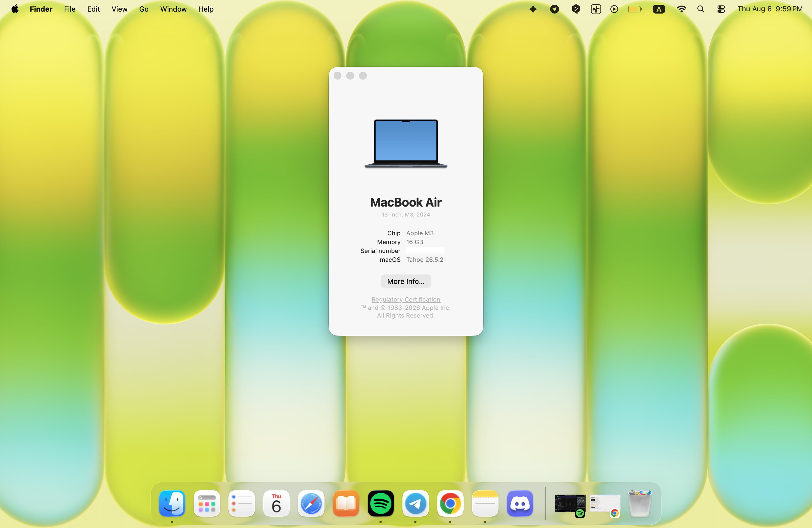Screen dimensions: 812x528
Task: Click the scissors menu bar icon
Action: pyautogui.click(x=596, y=9)
